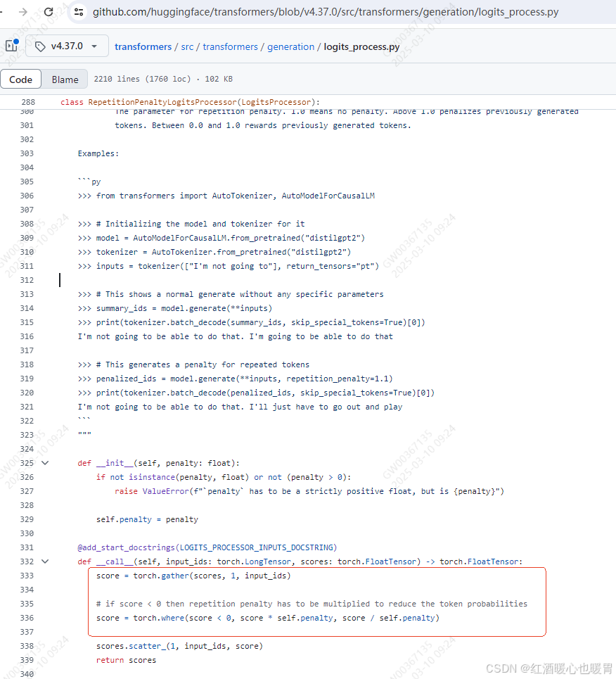Screen dimensions: 616x679
Task: Click ValueError on line 327
Action: pyautogui.click(x=166, y=491)
